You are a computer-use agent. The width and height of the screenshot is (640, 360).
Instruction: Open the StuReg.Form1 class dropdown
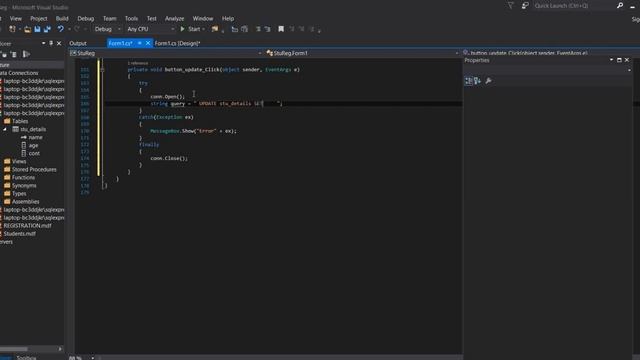[x=457, y=53]
